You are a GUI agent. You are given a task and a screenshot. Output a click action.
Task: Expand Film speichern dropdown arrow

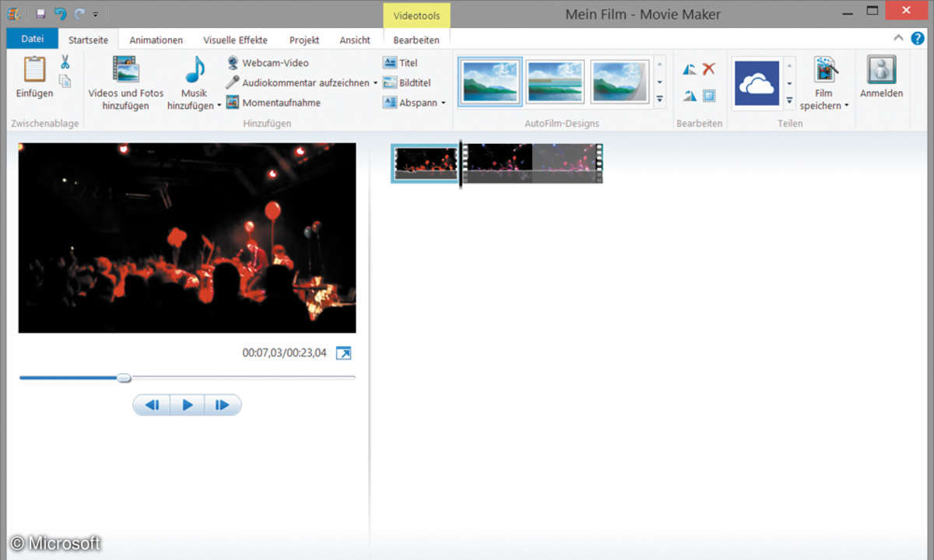(x=847, y=106)
